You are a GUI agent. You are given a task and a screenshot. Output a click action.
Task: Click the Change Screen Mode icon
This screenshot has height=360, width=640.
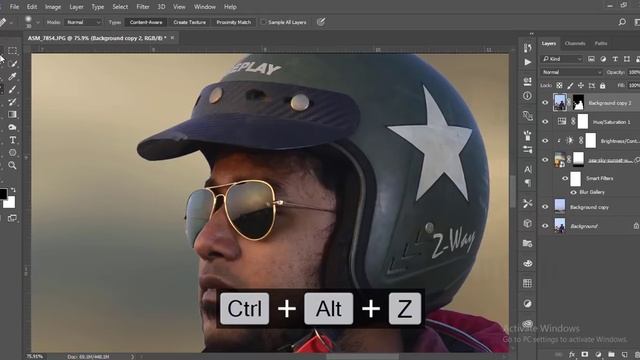tap(12, 218)
